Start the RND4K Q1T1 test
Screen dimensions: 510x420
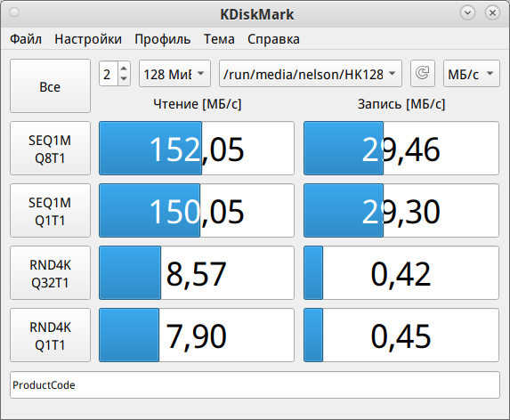tap(50, 335)
